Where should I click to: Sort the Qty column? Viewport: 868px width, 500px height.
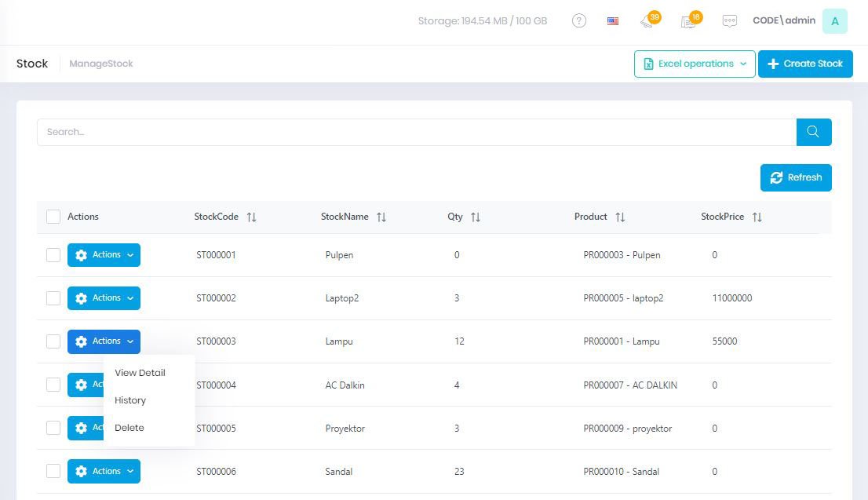[x=476, y=217]
